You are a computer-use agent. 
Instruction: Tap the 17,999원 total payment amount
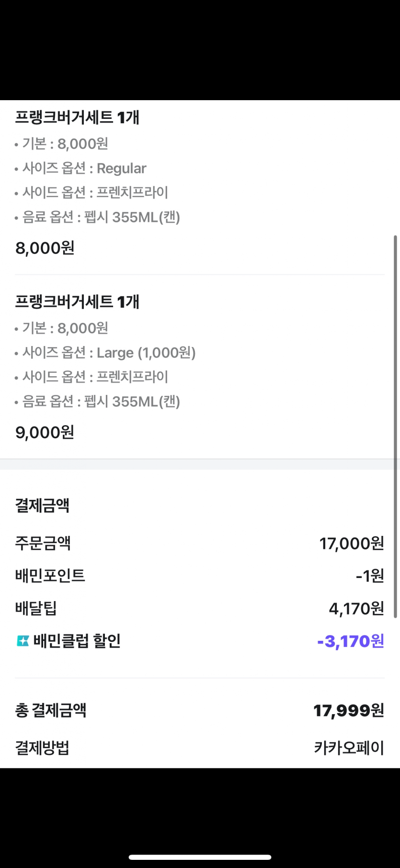(x=349, y=710)
